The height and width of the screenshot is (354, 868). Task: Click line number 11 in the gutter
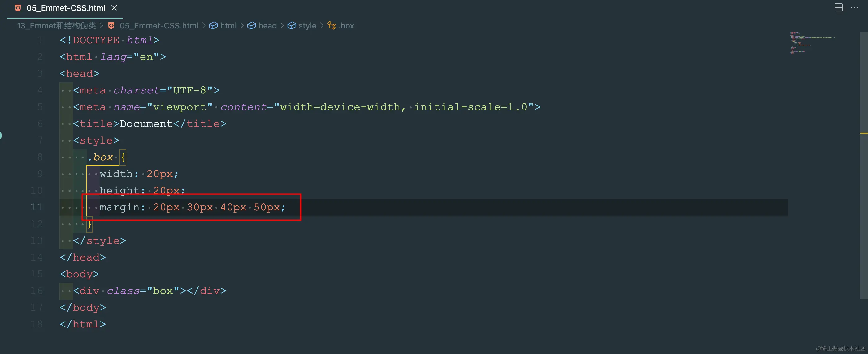pos(37,207)
